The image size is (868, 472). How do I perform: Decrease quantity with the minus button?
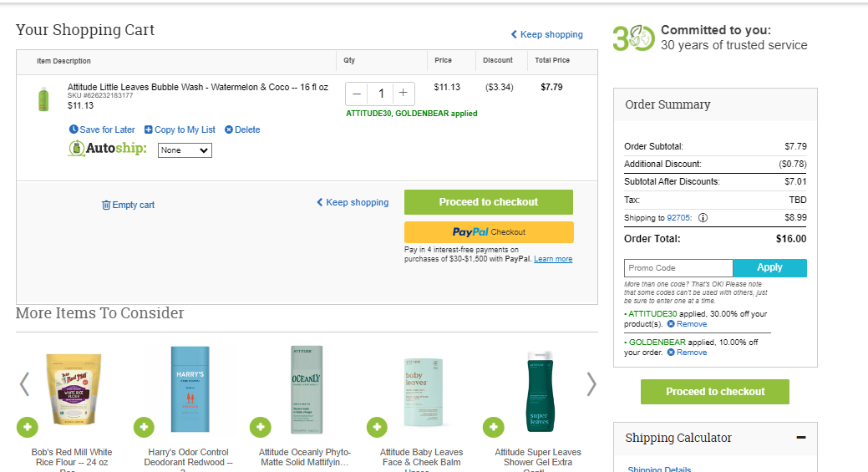pyautogui.click(x=357, y=94)
